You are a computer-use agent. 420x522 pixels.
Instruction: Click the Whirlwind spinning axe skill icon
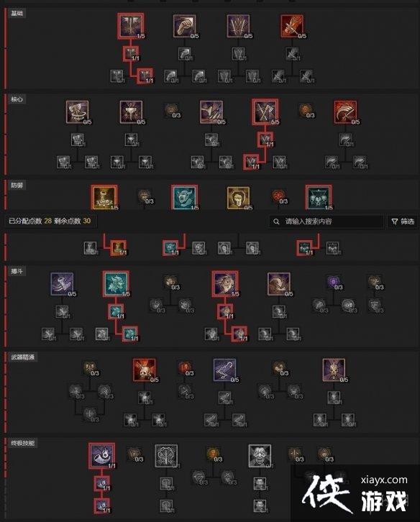[x=77, y=111]
